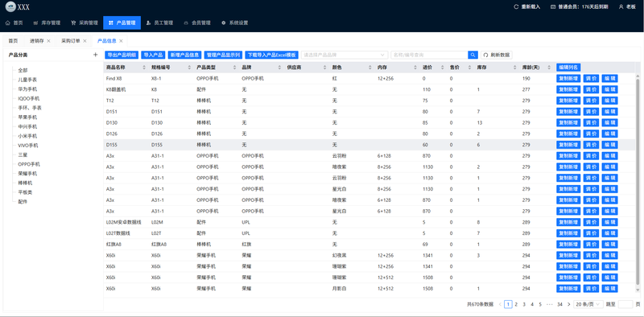Open 20条/页 page size dropdown
644x317 pixels.
click(x=588, y=304)
